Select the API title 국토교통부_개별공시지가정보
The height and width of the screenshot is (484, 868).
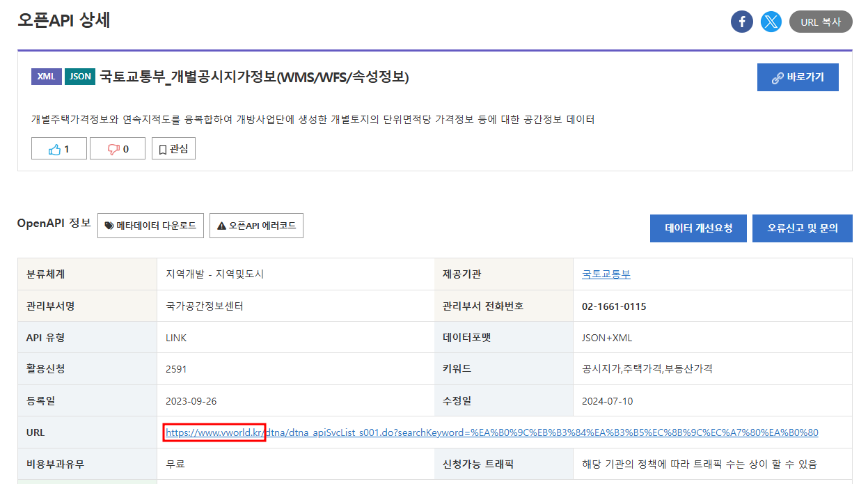(254, 77)
